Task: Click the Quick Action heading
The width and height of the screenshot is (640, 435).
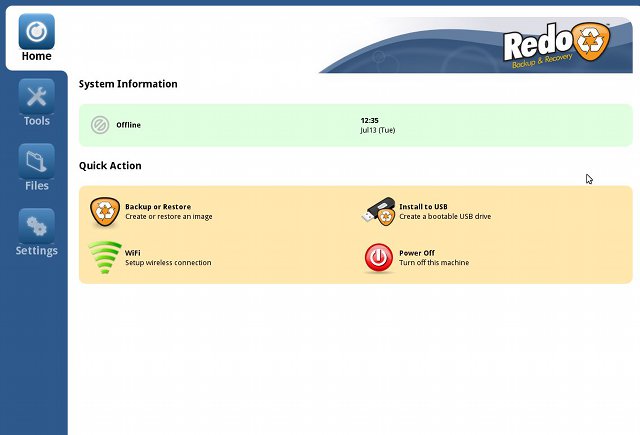Action: pos(110,166)
